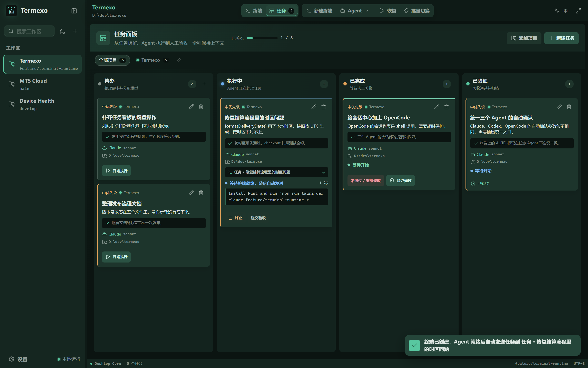
Task: Click the 已完成 column header
Action: (x=399, y=84)
